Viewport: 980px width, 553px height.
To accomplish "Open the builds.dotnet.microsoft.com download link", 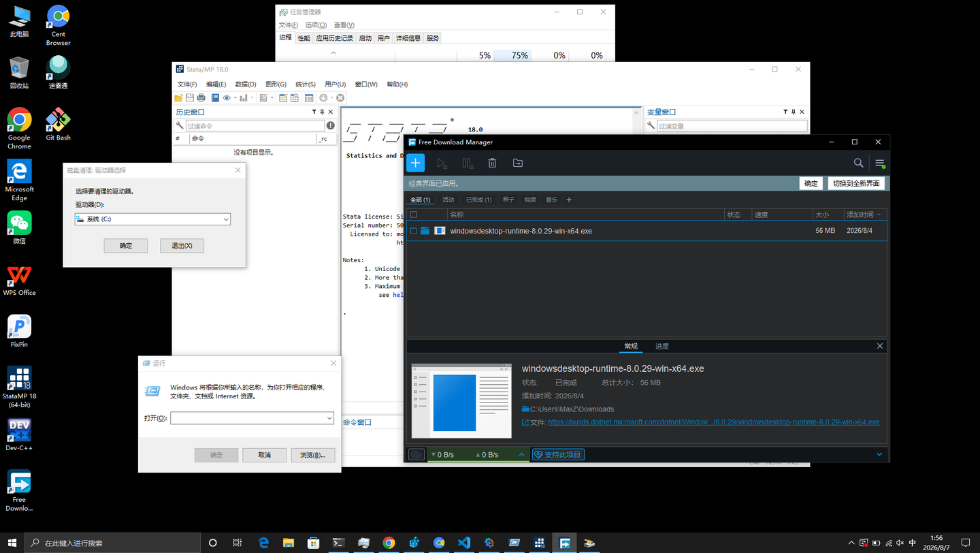I will pyautogui.click(x=713, y=422).
